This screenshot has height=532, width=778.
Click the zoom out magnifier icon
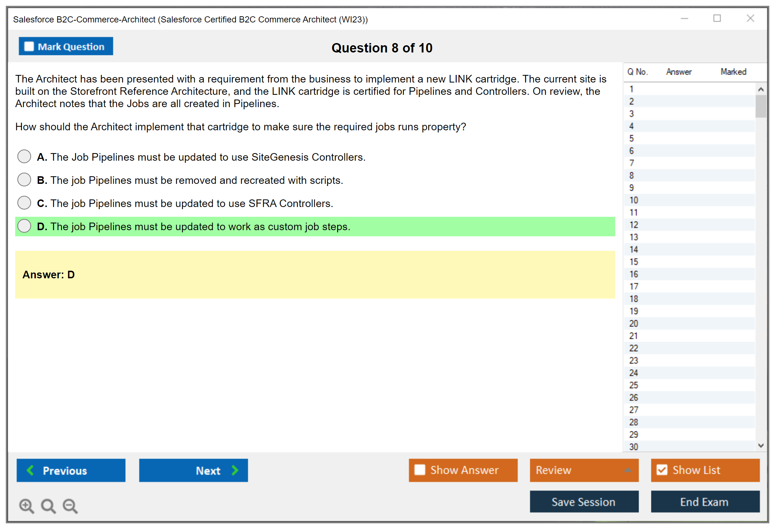point(70,506)
